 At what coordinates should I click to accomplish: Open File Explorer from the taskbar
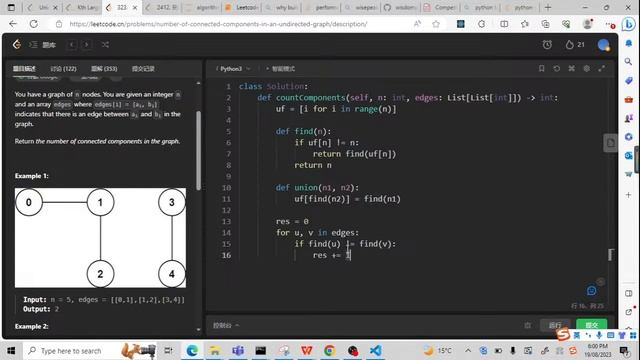coord(215,351)
